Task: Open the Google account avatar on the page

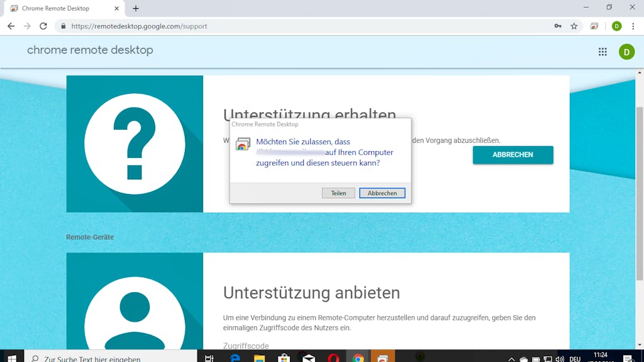Action: [x=627, y=52]
